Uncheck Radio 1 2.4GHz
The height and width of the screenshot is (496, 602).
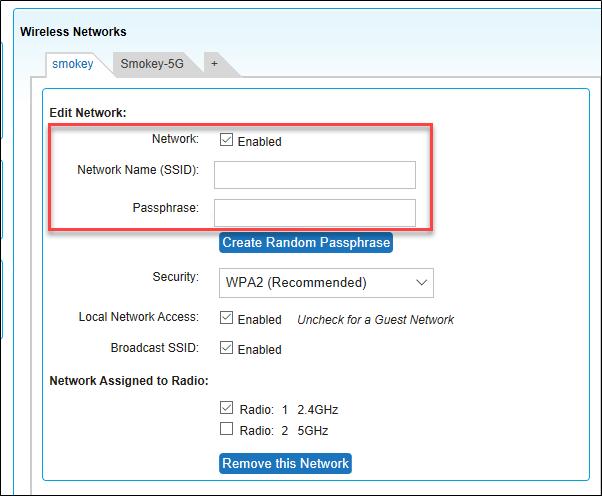[x=226, y=409]
